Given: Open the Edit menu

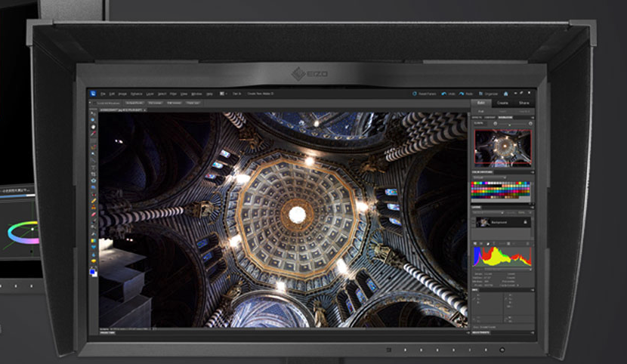Looking at the screenshot, I should coord(112,94).
